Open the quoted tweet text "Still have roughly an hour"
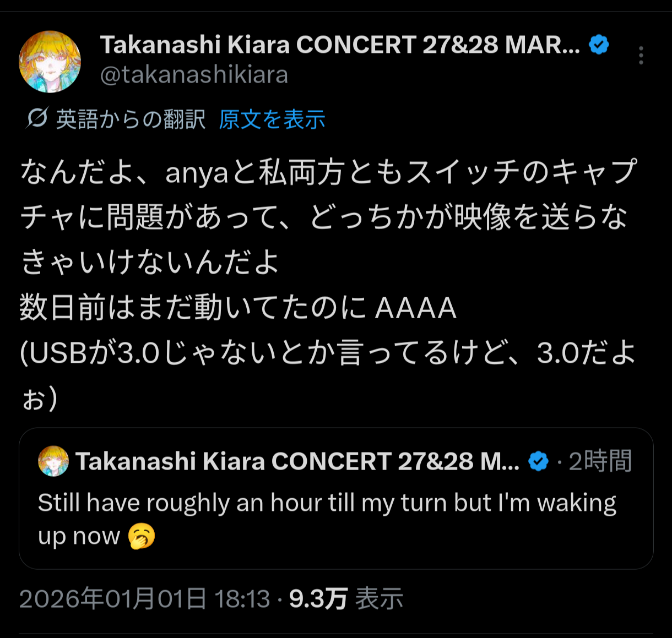This screenshot has height=638, width=672. [327, 503]
